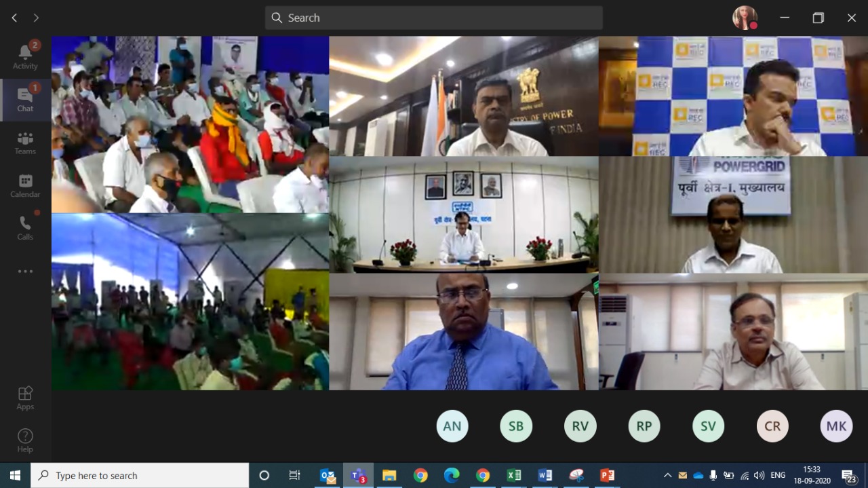The height and width of the screenshot is (488, 868).
Task: Show hidden system tray icons
Action: 667,475
